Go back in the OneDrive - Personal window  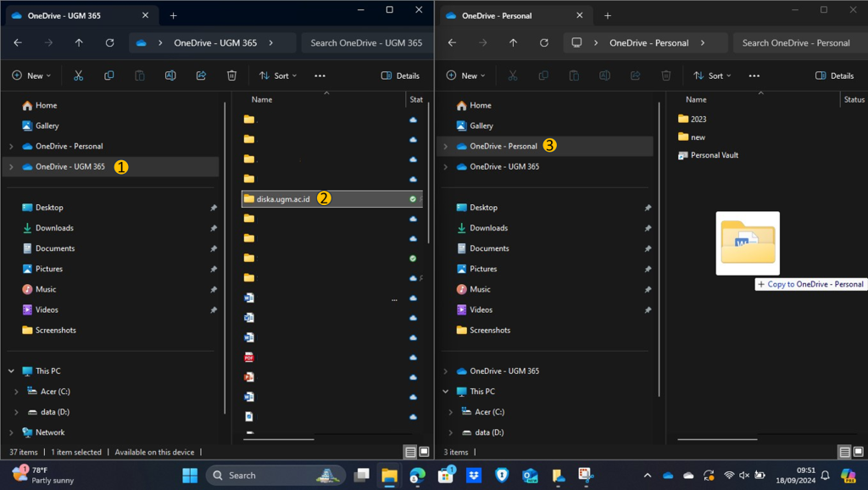(x=452, y=42)
